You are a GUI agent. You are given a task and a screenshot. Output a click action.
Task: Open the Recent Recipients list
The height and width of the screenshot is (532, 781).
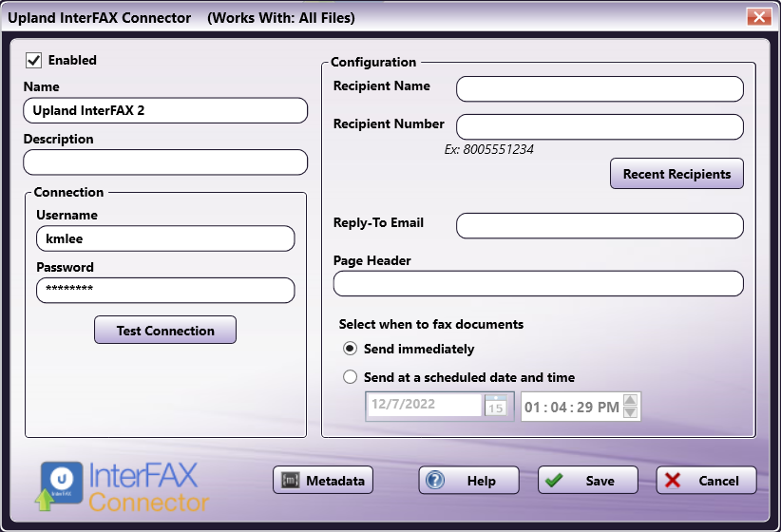pyautogui.click(x=676, y=174)
